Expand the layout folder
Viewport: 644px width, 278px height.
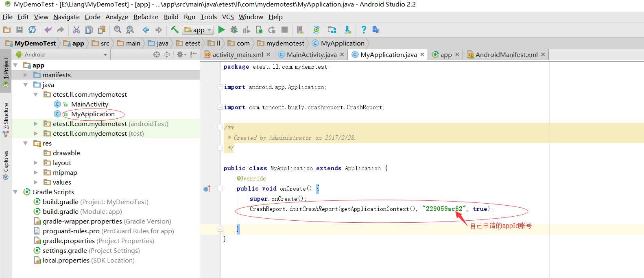(36, 163)
